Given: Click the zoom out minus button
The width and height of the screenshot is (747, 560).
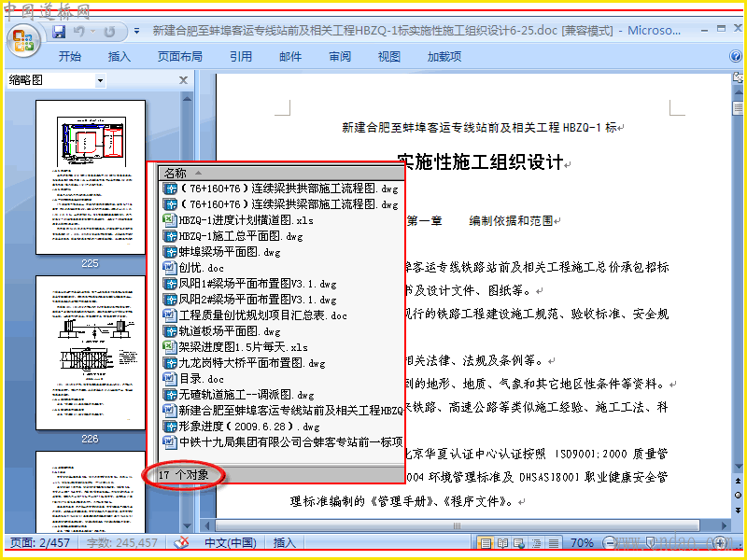Looking at the screenshot, I should pos(609,543).
